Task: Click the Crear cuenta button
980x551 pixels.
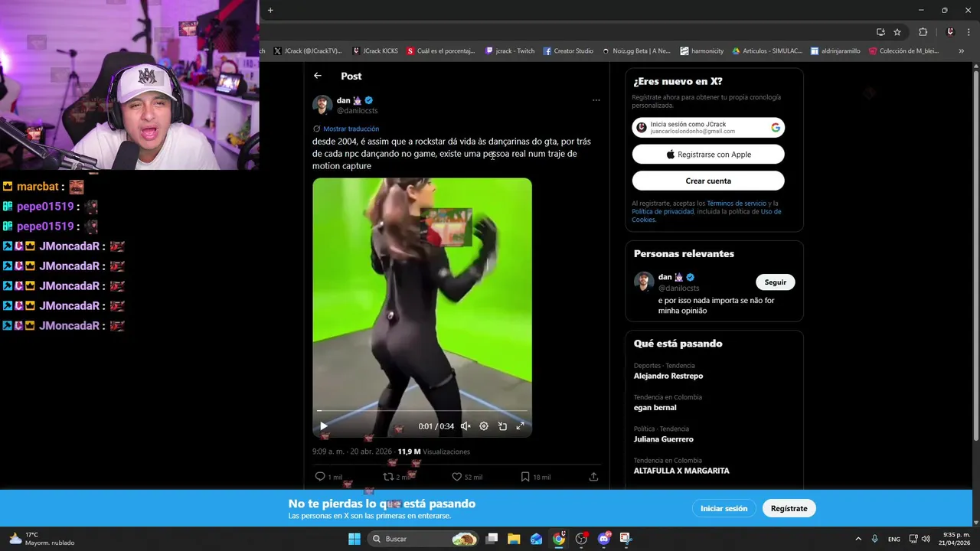Action: coord(708,181)
